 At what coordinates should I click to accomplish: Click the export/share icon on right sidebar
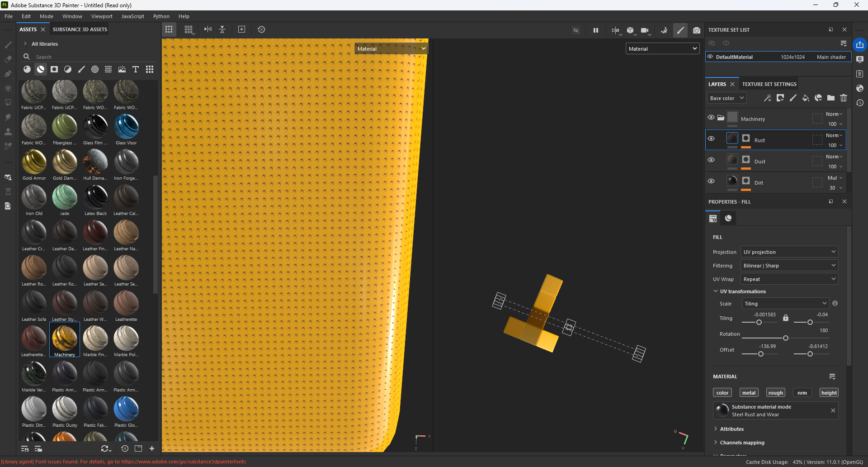tap(860, 45)
